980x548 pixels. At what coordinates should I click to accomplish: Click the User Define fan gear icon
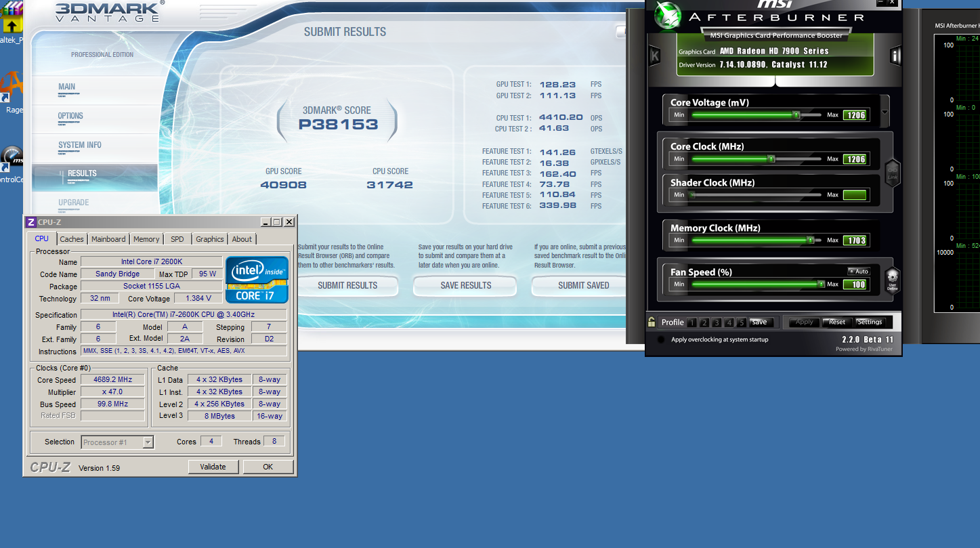click(x=893, y=278)
